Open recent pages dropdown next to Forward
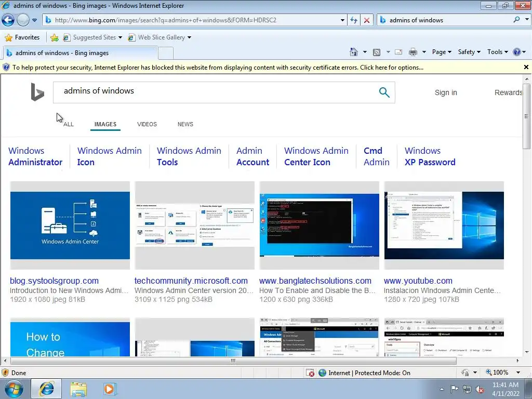Image resolution: width=532 pixels, height=399 pixels. (x=35, y=20)
